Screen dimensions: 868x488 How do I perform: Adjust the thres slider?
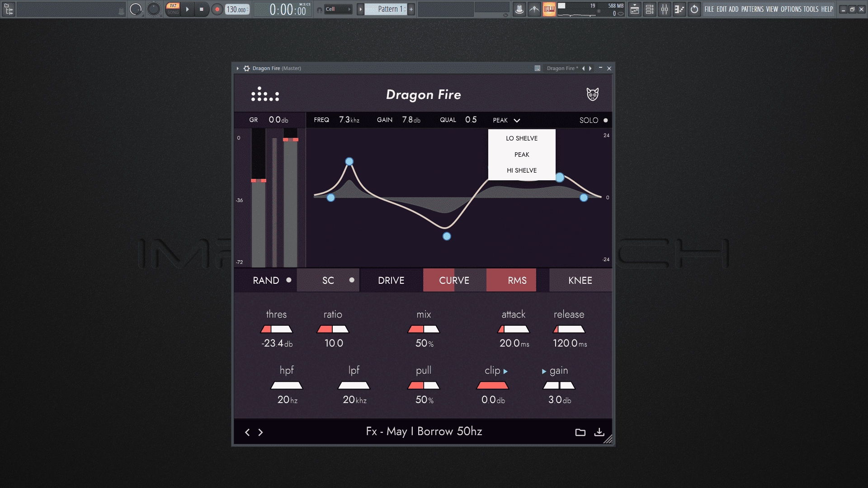coord(277,329)
